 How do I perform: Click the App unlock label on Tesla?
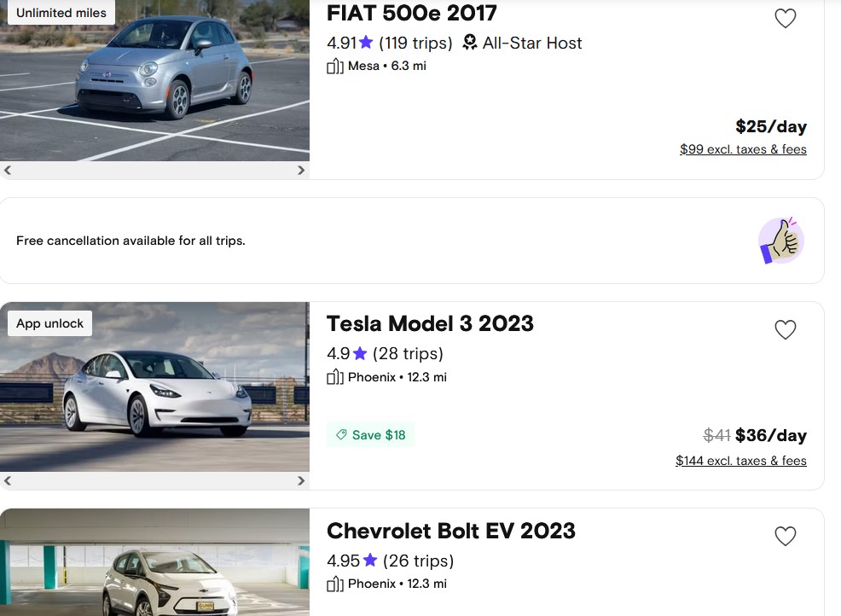pyautogui.click(x=49, y=323)
